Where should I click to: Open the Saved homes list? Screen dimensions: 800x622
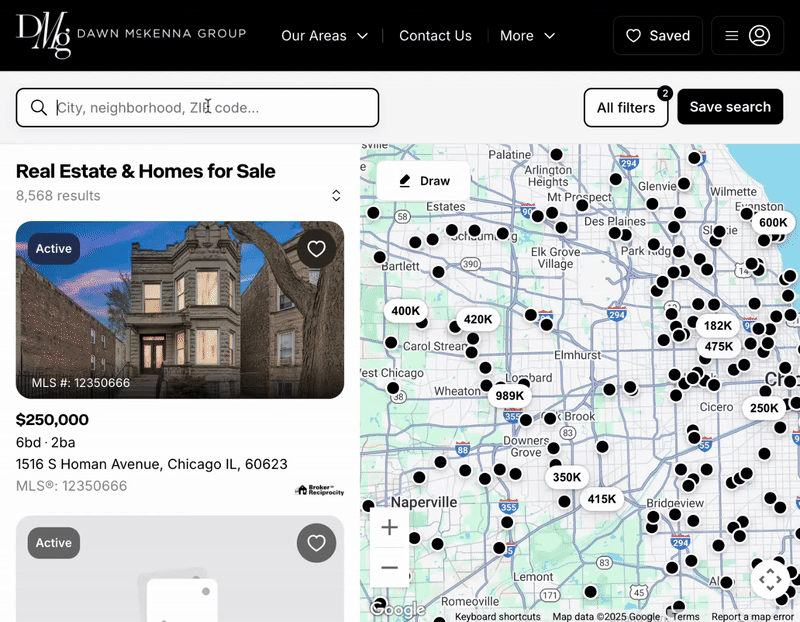658,35
